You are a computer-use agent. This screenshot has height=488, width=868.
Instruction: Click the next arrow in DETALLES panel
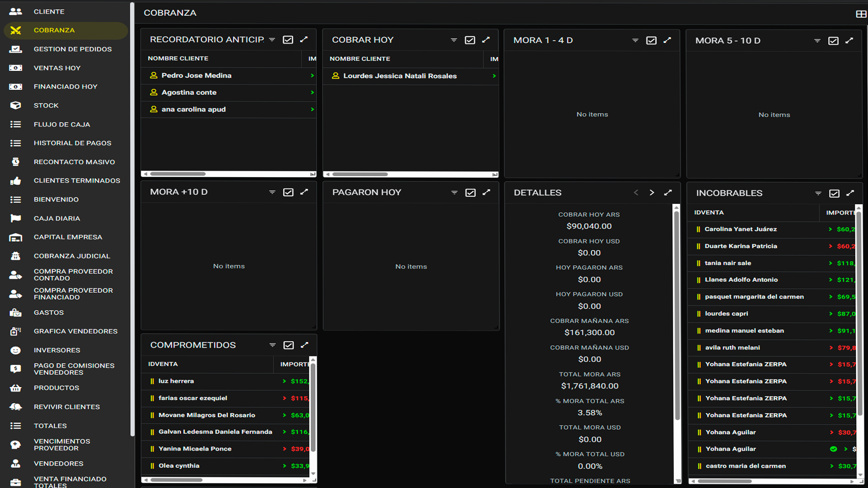(x=651, y=192)
